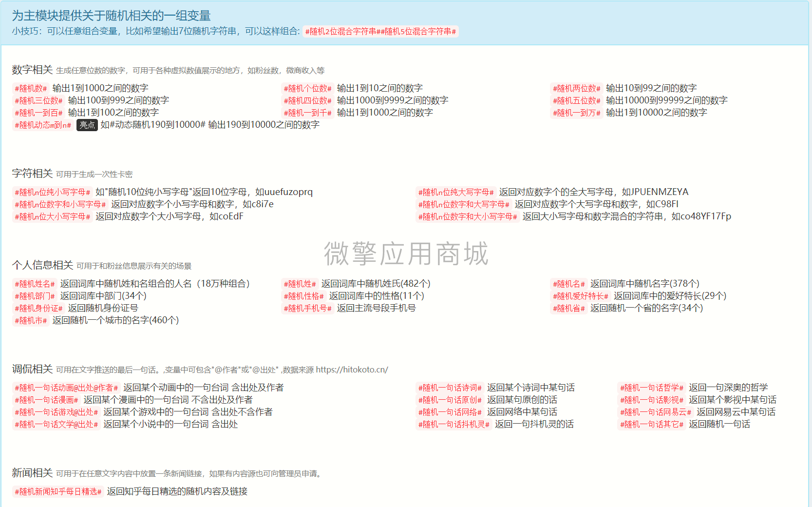Select the #随机一句话诗词# tag
The width and height of the screenshot is (812, 507).
coord(450,388)
